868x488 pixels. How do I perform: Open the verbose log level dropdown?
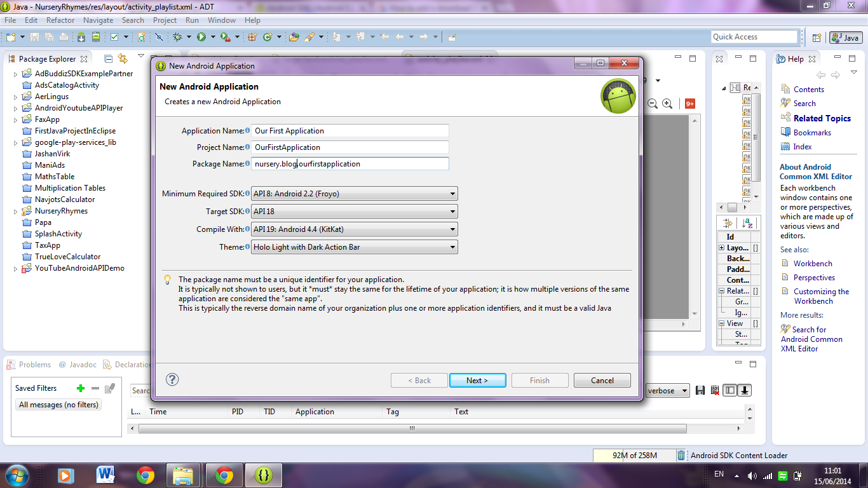pos(667,391)
